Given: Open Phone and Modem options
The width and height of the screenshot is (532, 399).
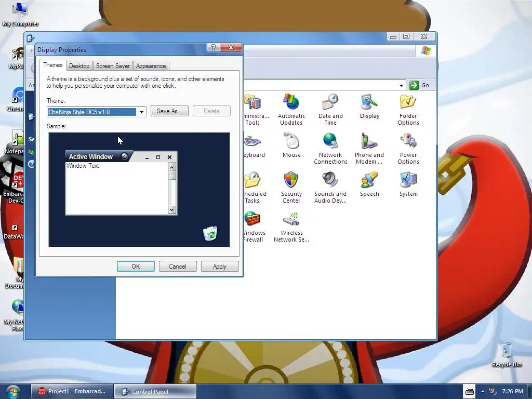Looking at the screenshot, I should coord(369,148).
